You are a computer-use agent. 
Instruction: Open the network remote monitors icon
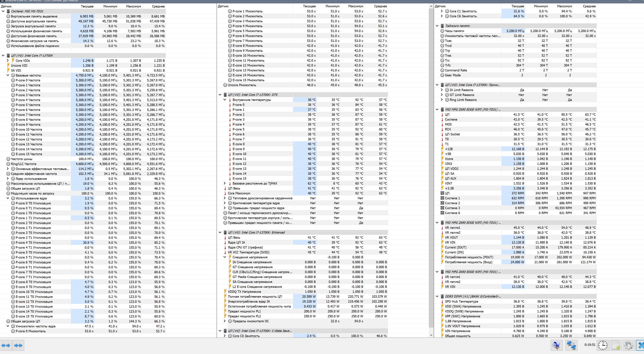click(x=571, y=345)
